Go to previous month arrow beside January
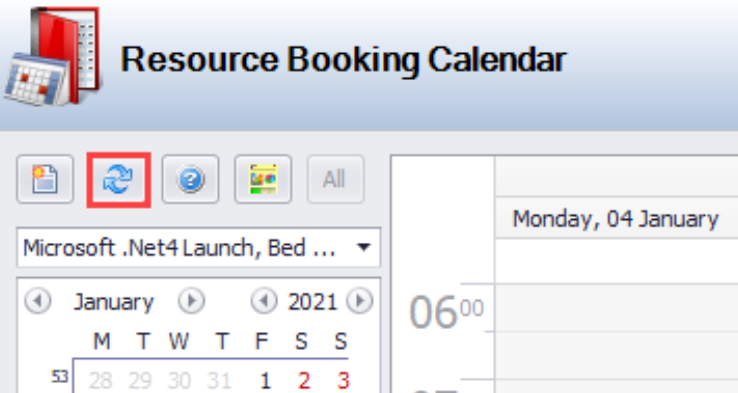The height and width of the screenshot is (393, 738). click(x=38, y=301)
